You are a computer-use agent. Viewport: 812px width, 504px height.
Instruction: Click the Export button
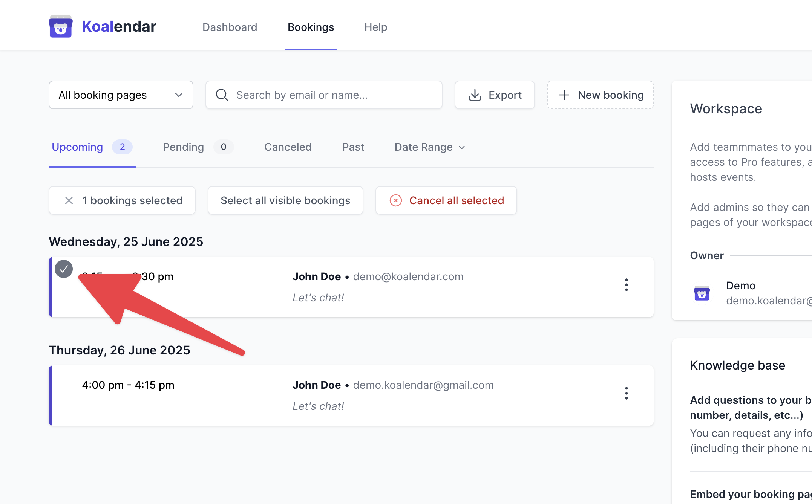pos(495,95)
